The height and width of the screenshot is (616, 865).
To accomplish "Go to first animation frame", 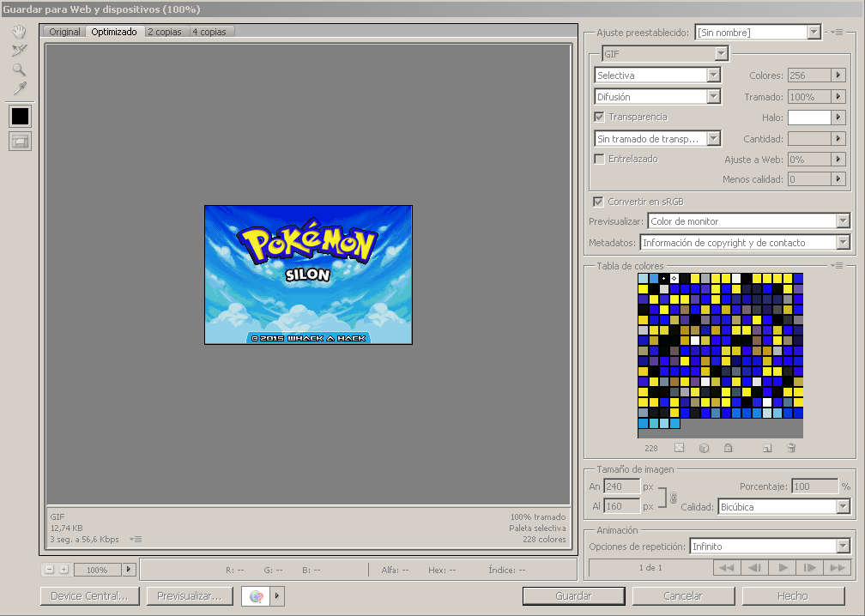I will coord(727,567).
